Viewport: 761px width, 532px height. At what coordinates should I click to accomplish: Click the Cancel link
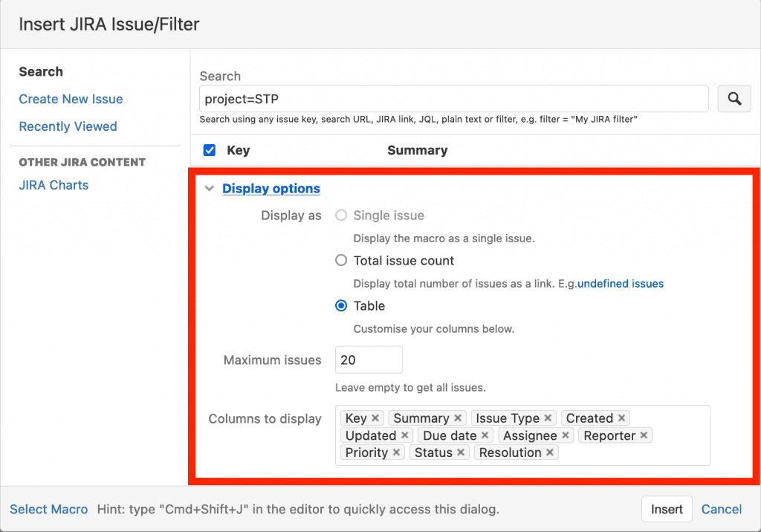[722, 509]
